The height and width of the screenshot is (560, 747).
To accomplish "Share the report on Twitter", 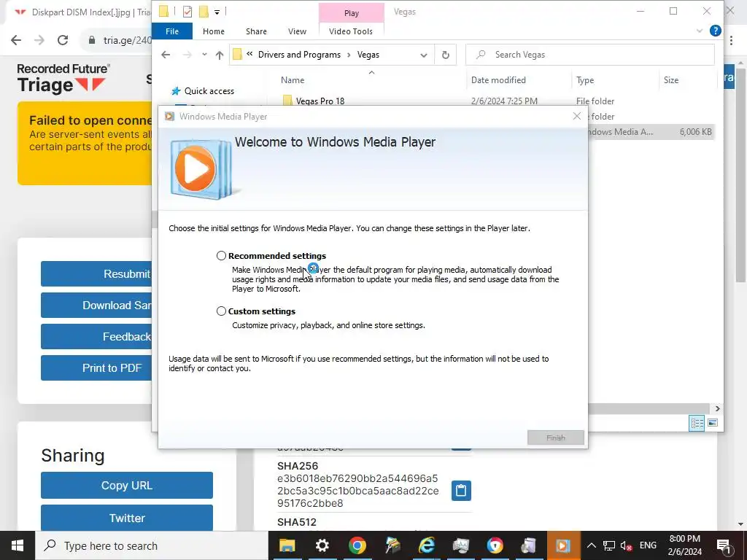I will click(127, 518).
